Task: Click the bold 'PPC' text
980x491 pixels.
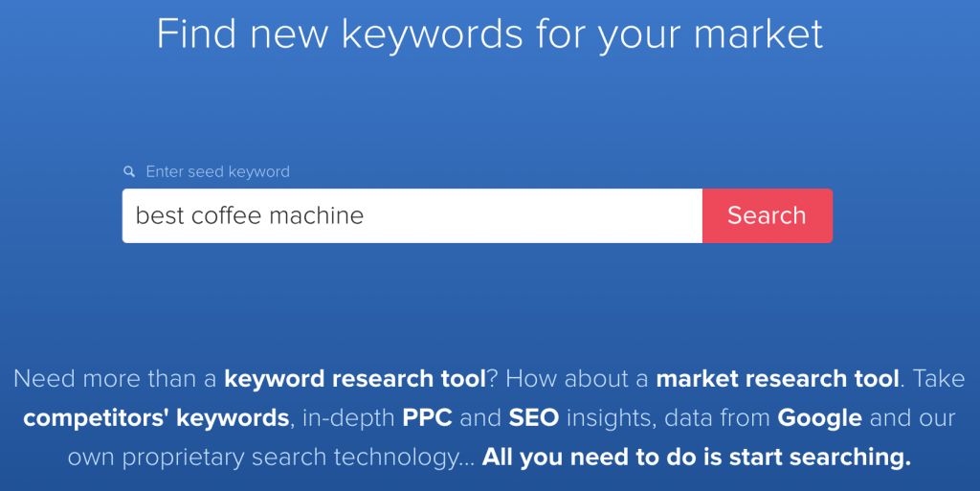Action: [x=428, y=418]
